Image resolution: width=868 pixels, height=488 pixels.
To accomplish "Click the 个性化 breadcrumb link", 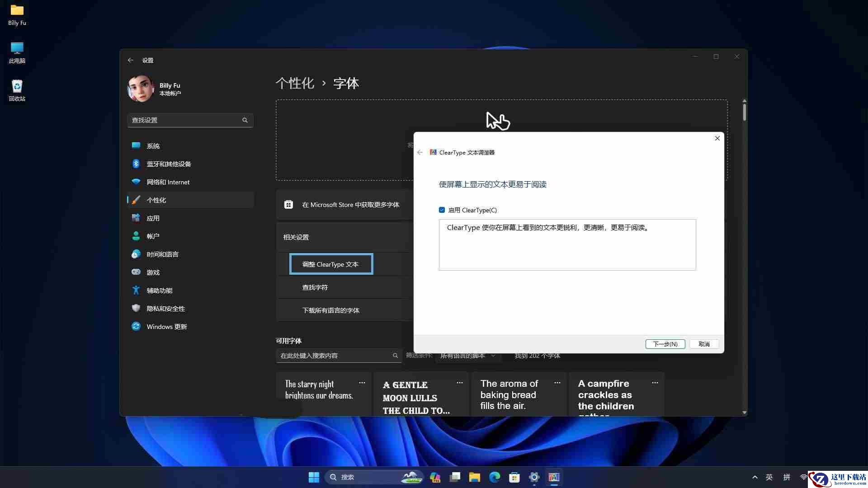I will [295, 84].
